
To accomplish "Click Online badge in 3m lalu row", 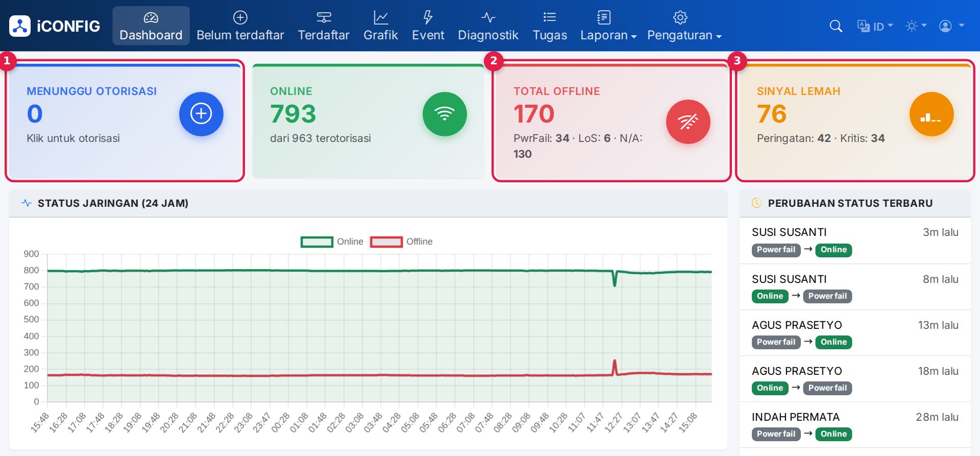I will point(834,250).
